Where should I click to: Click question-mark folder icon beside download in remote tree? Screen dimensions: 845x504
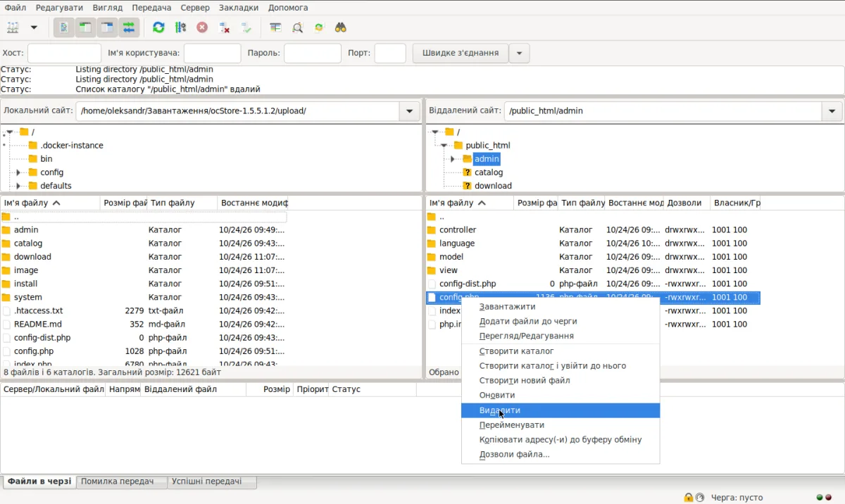click(x=467, y=186)
